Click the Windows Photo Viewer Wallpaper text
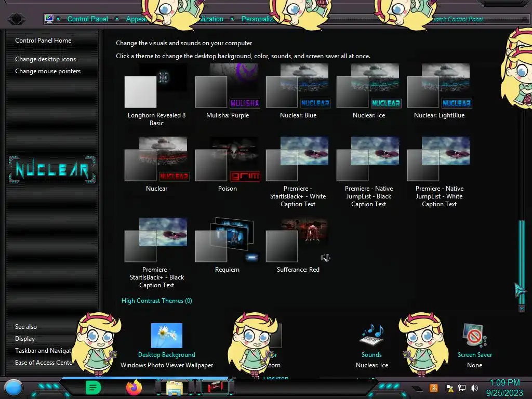Viewport: 532px width, 399px height. (167, 365)
